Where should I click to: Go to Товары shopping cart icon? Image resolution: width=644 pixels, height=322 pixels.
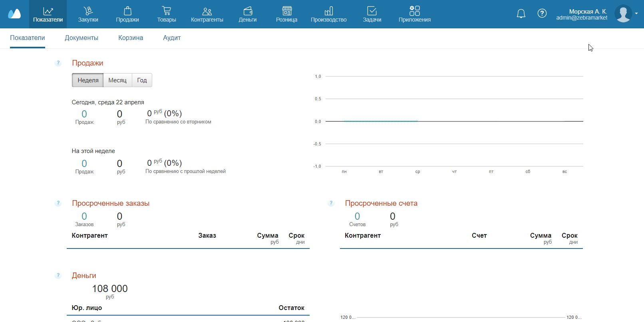pyautogui.click(x=167, y=11)
